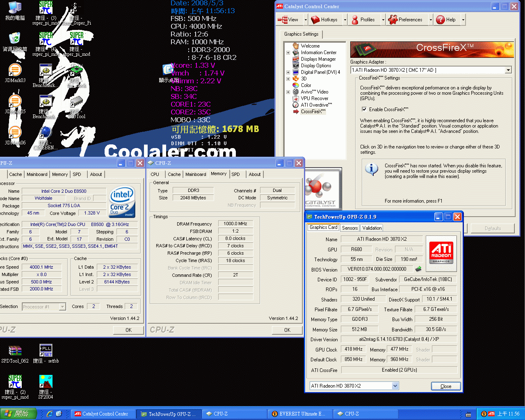Disable the Enable CrossFireX checkbox
This screenshot has height=420, width=525.
click(x=364, y=110)
